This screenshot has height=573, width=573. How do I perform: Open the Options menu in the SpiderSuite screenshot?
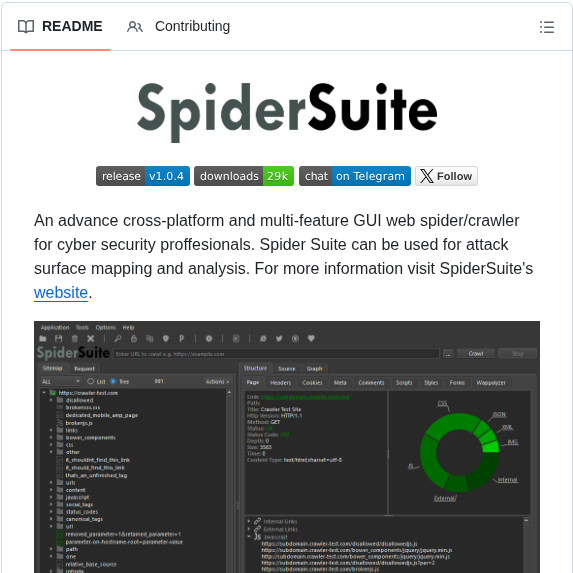106,327
